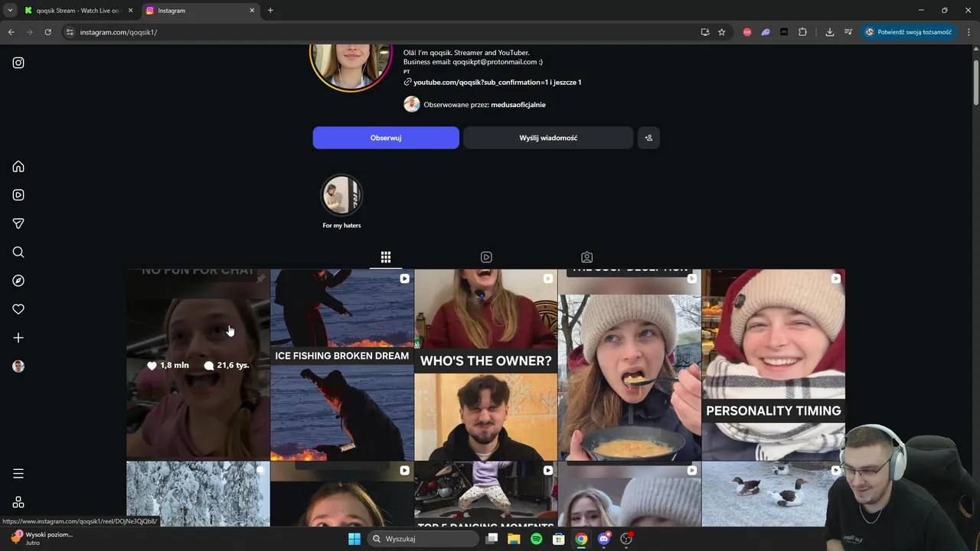The height and width of the screenshot is (551, 980).
Task: Select the Posts grid tab
Action: pos(386,257)
